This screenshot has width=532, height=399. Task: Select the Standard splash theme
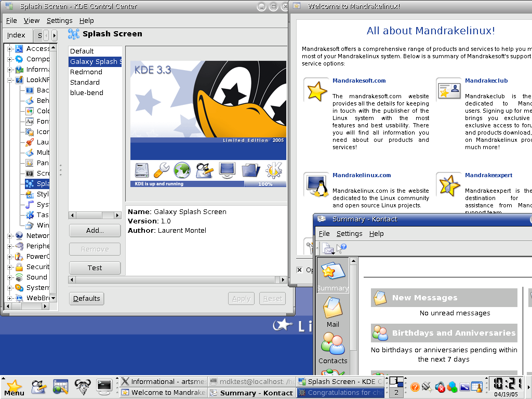[85, 83]
